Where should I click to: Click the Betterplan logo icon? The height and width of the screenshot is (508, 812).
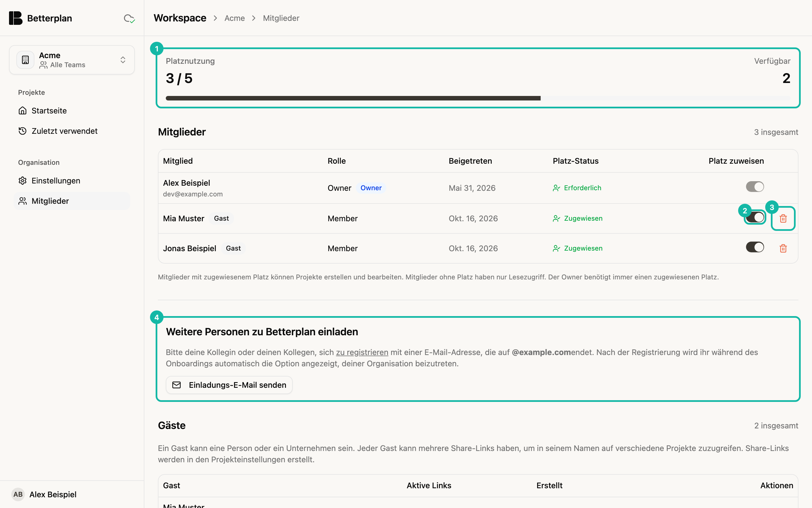(x=16, y=18)
